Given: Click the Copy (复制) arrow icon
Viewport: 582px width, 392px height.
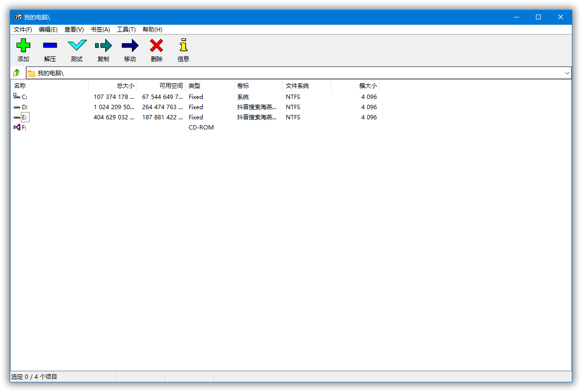Looking at the screenshot, I should click(x=103, y=46).
